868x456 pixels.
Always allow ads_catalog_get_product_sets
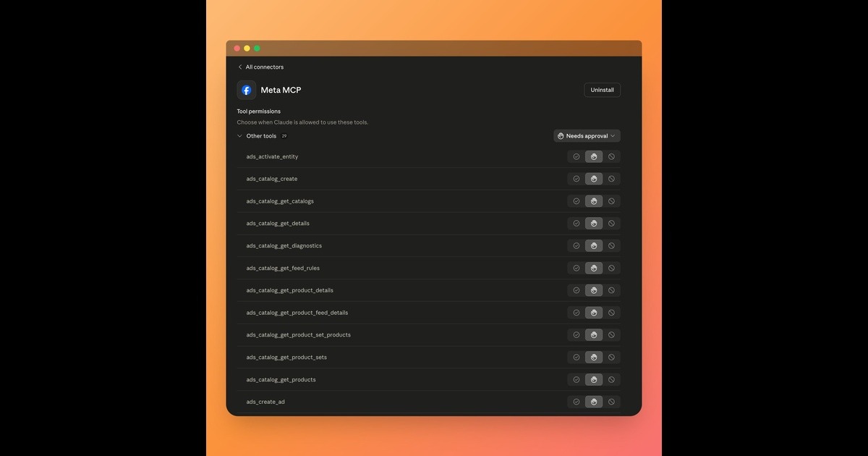(x=576, y=358)
